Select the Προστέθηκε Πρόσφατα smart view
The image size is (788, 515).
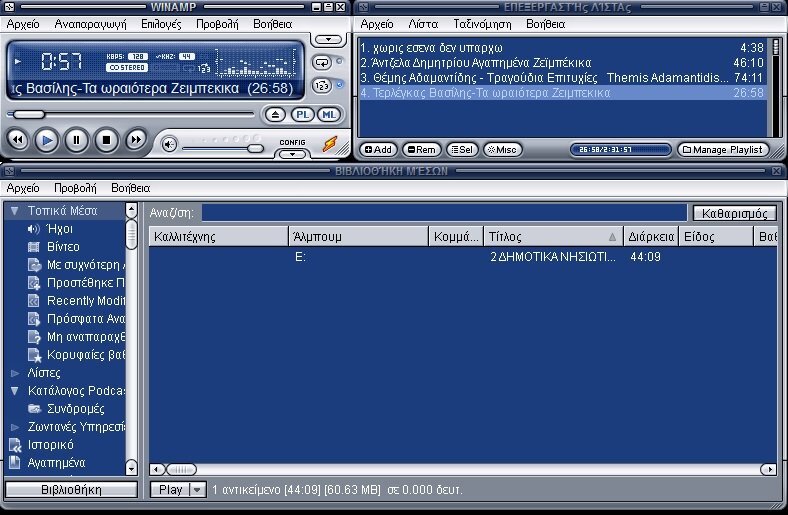point(75,283)
